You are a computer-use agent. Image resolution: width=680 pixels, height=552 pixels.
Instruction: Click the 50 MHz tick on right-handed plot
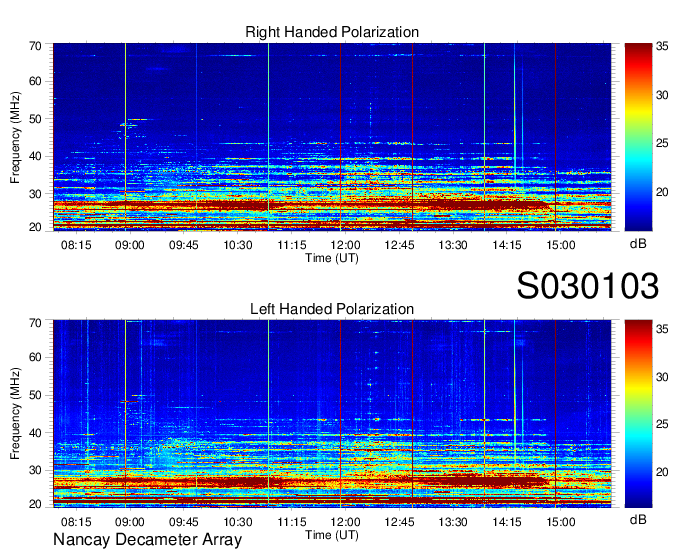click(35, 119)
